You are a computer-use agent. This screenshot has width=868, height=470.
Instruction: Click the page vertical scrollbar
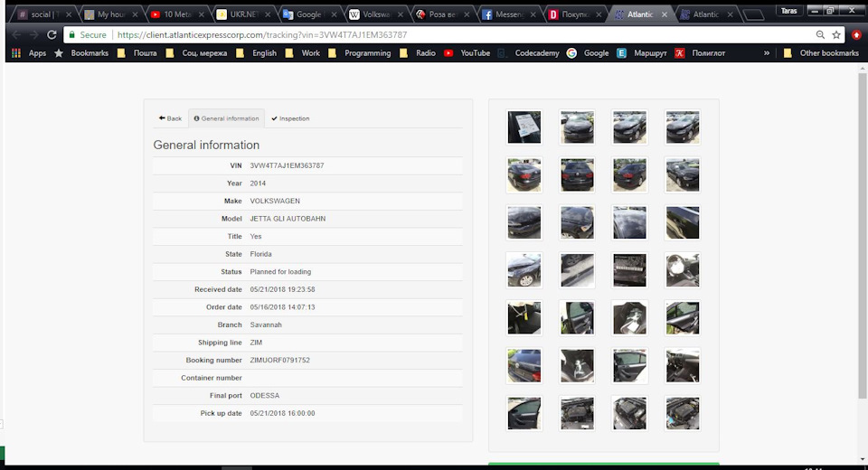(x=862, y=235)
